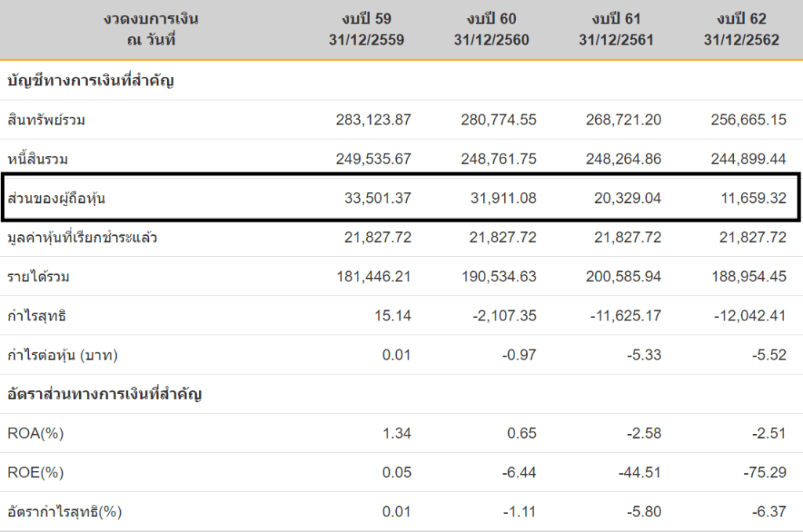Select the หนี้สินรวม row label
The height and width of the screenshot is (532, 803).
pyautogui.click(x=38, y=159)
